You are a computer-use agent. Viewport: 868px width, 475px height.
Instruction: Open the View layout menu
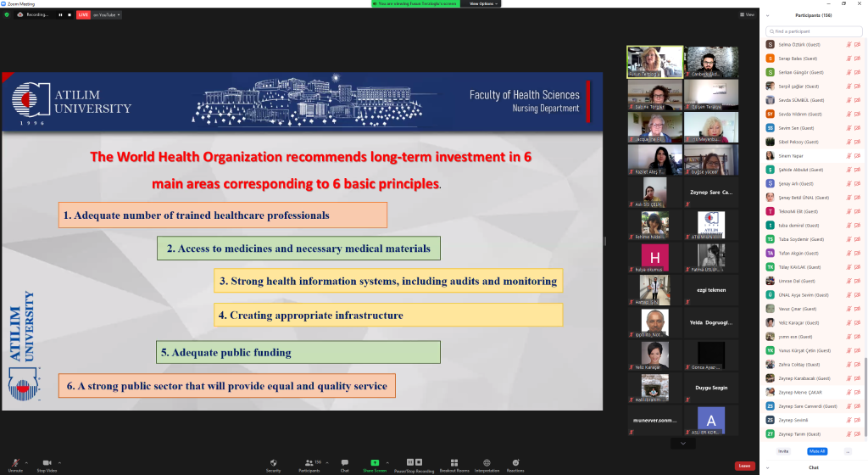(747, 14)
